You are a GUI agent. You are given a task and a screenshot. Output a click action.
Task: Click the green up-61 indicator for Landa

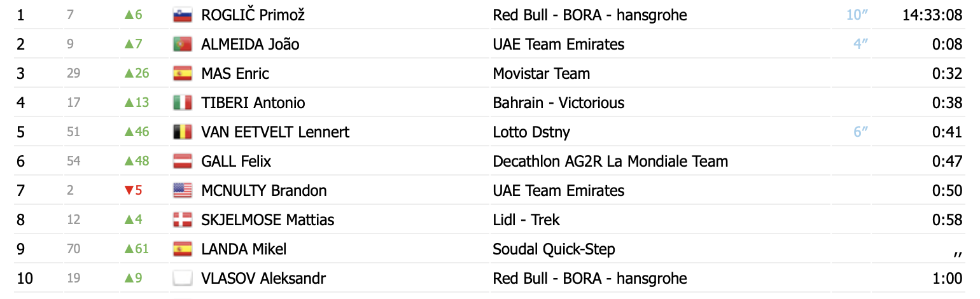pos(136,249)
